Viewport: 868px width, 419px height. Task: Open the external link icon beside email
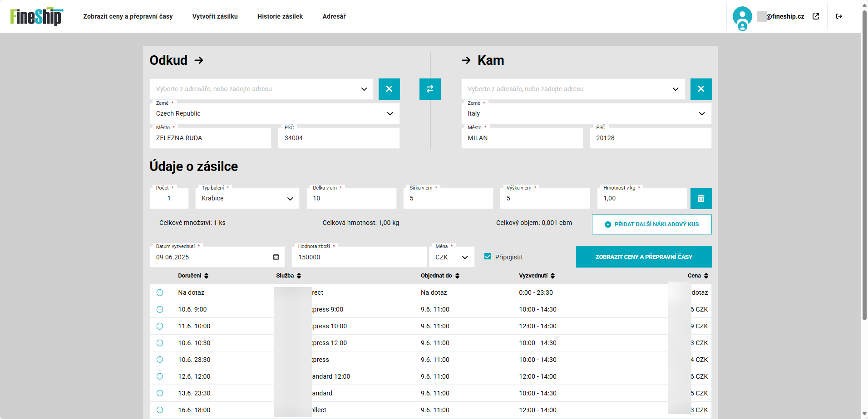(816, 16)
